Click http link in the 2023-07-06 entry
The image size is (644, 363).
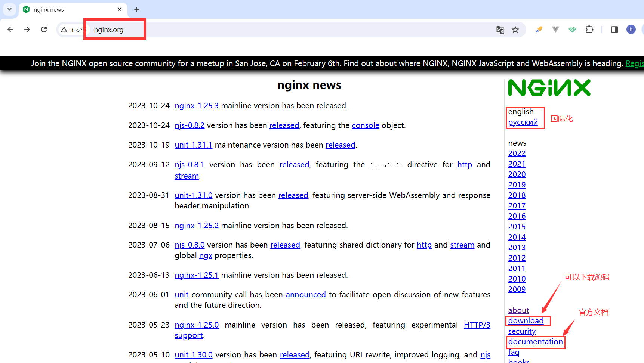[x=424, y=245]
